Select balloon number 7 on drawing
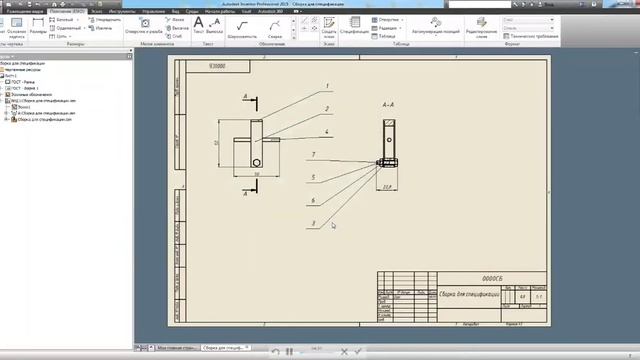This screenshot has height=360, width=640. (x=313, y=155)
